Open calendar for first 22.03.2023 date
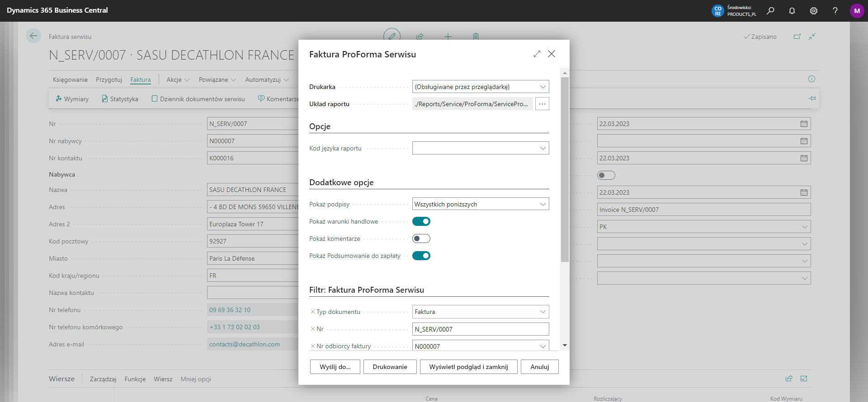Screen dimensions: 868x402 (x=804, y=124)
